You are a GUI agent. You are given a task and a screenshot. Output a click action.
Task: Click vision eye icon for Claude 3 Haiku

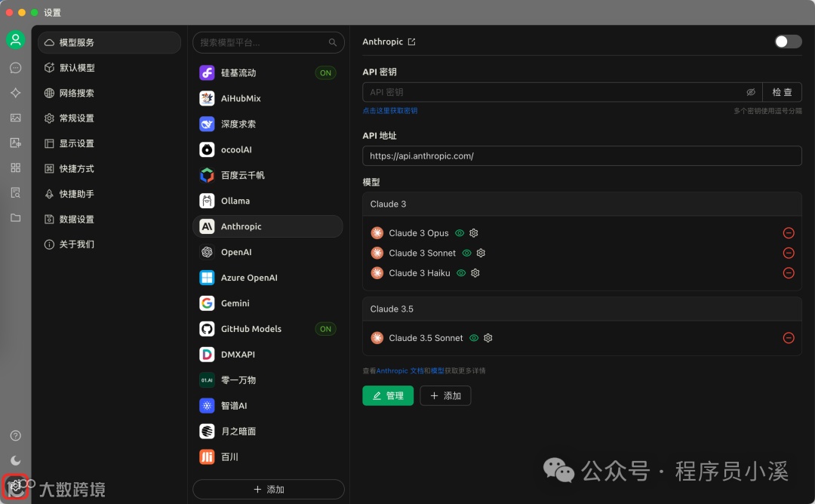(461, 273)
